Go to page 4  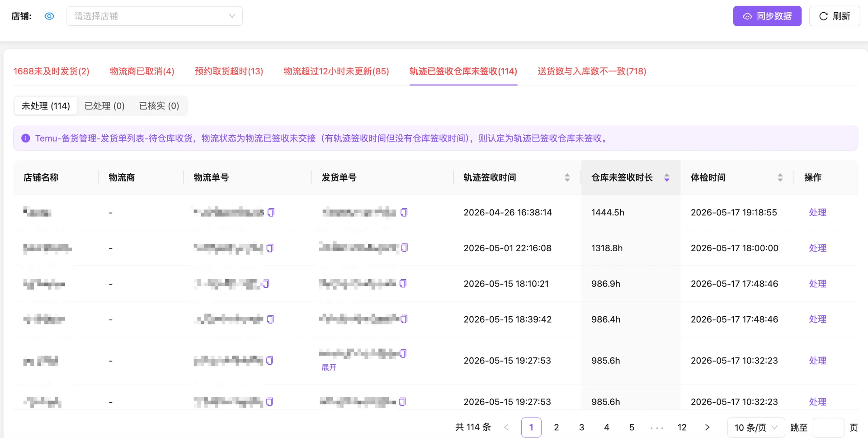click(607, 428)
